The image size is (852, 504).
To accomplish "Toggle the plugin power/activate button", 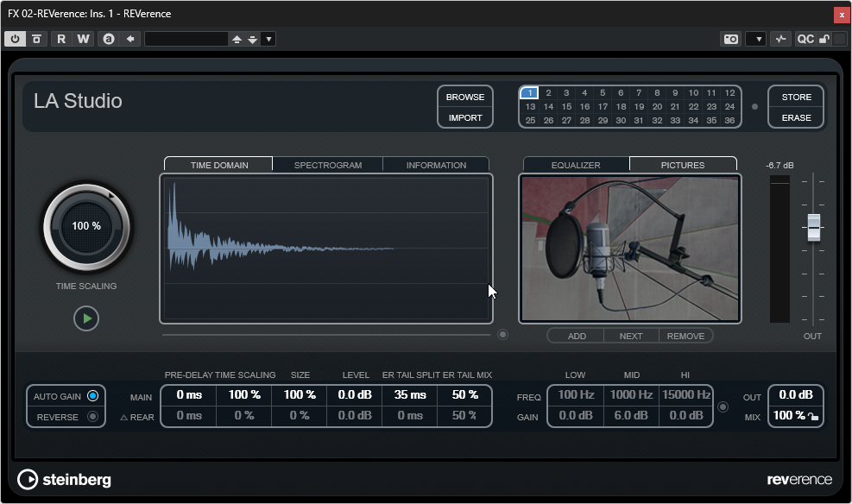I will (x=15, y=39).
